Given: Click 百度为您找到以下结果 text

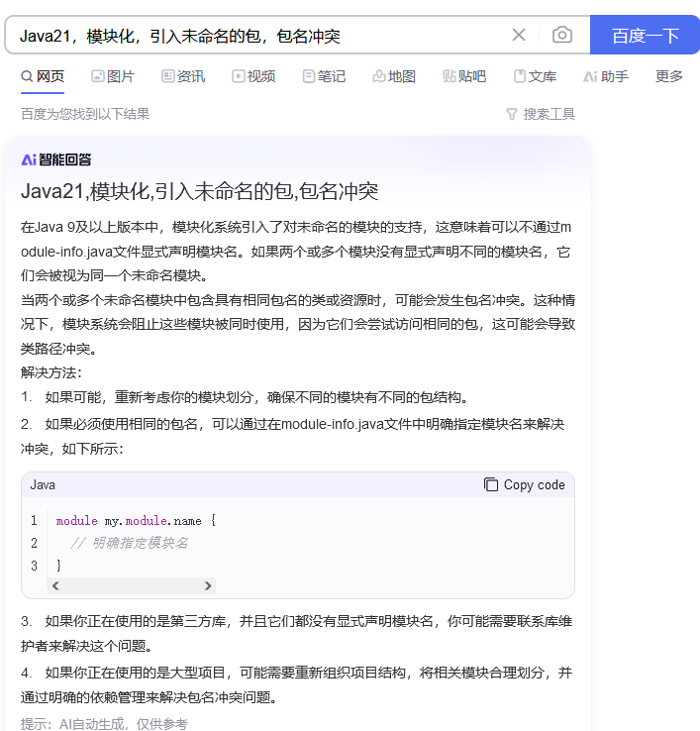Looking at the screenshot, I should 85,114.
